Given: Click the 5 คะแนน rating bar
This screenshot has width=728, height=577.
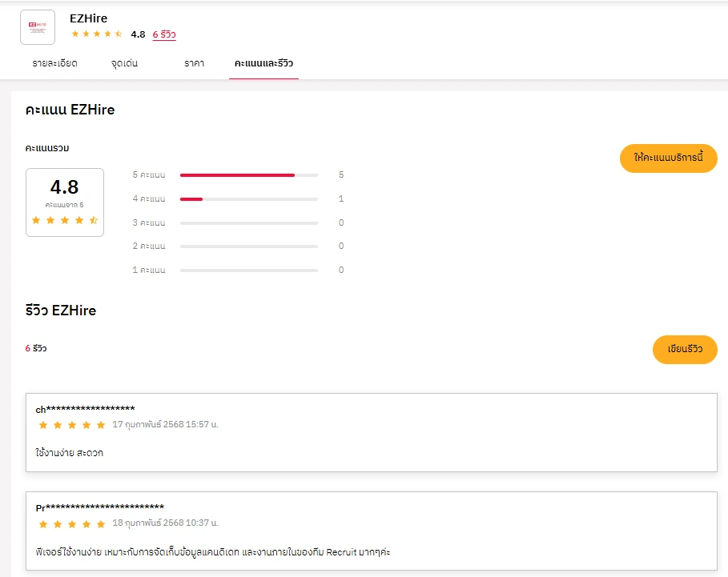Looking at the screenshot, I should [249, 175].
